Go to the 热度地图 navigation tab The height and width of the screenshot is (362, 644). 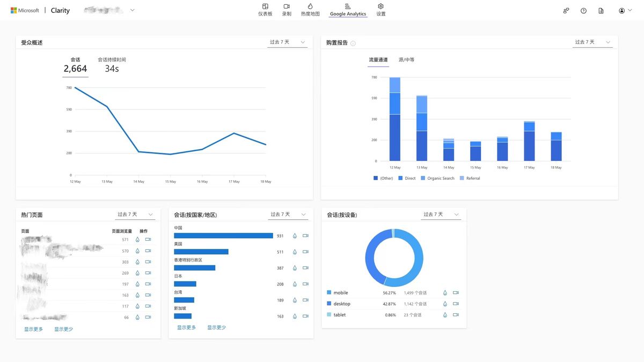(x=310, y=10)
